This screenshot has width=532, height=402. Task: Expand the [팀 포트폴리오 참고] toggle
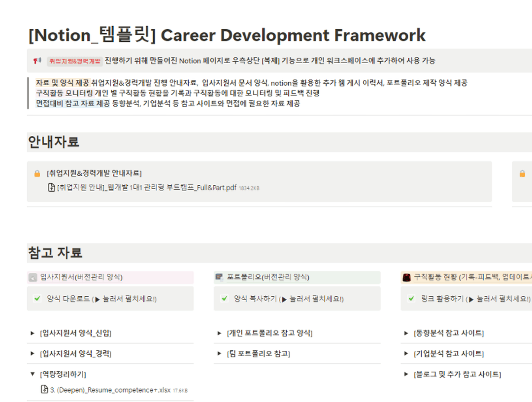tap(220, 354)
